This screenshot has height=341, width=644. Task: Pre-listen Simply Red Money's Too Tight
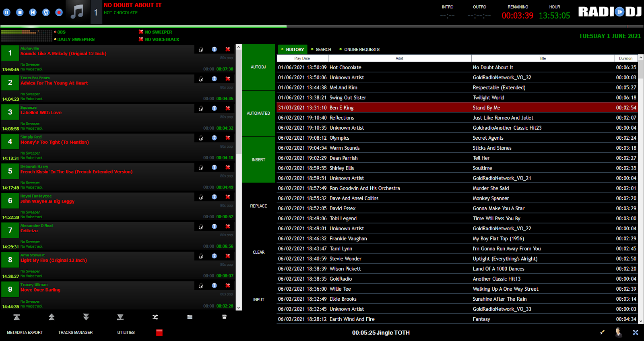tap(201, 138)
